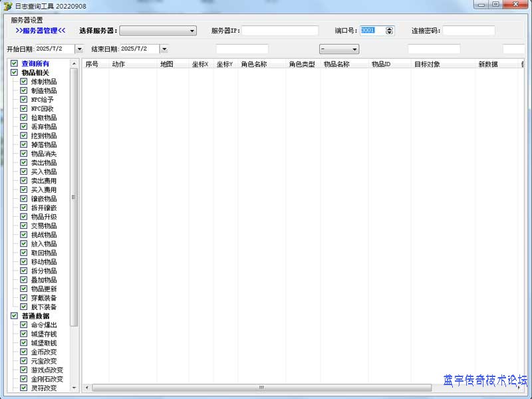Click the panel splitter grip handle

point(74,197)
